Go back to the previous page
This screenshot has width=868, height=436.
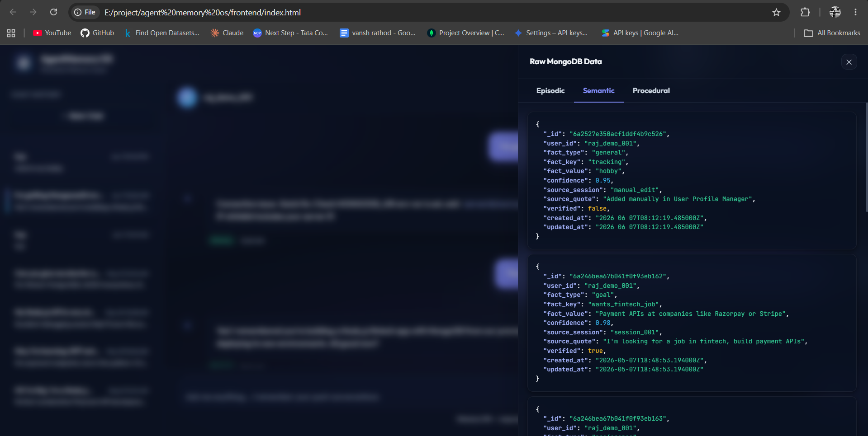[x=13, y=12]
